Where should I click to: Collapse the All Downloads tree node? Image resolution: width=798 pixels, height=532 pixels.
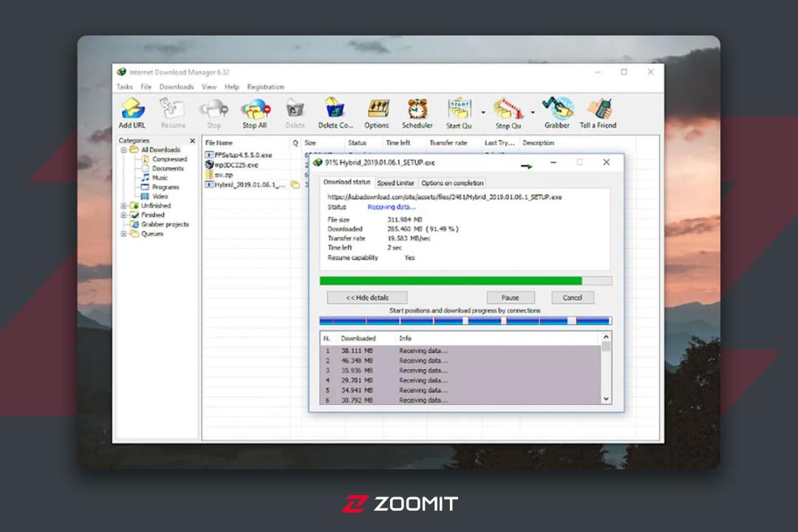click(123, 150)
